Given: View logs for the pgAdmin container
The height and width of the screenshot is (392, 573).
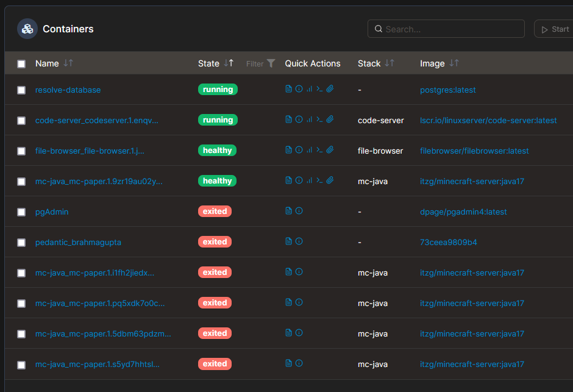Looking at the screenshot, I should coord(288,210).
